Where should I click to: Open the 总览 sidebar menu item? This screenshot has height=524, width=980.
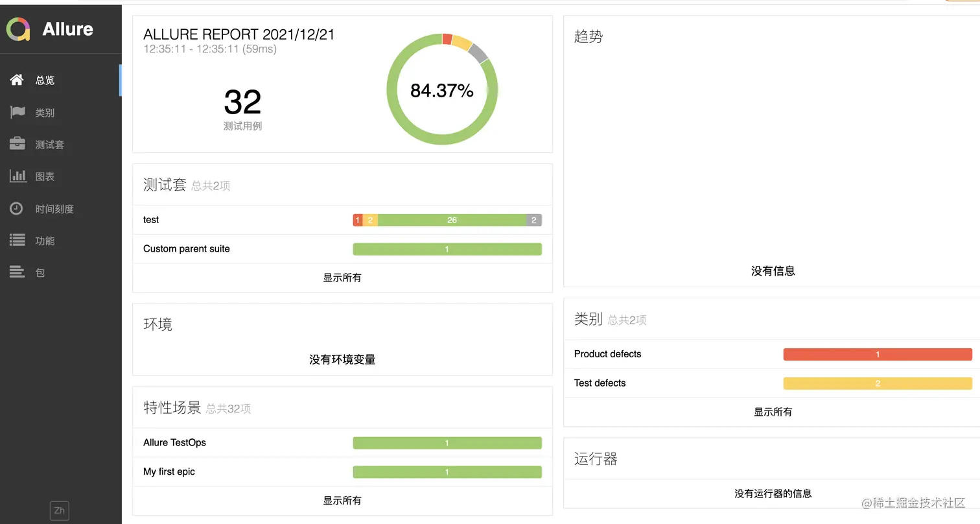point(61,80)
